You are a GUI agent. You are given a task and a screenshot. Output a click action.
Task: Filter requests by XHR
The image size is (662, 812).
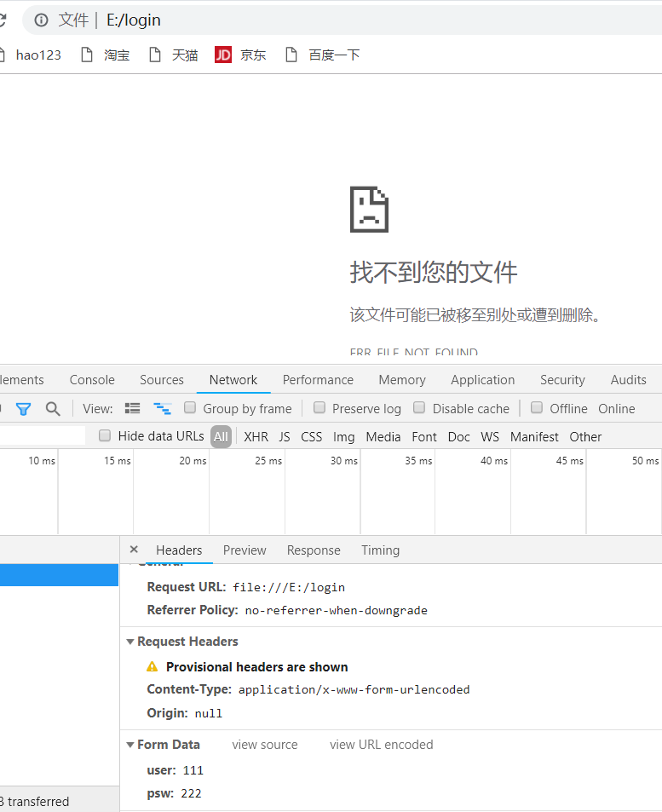pos(256,436)
